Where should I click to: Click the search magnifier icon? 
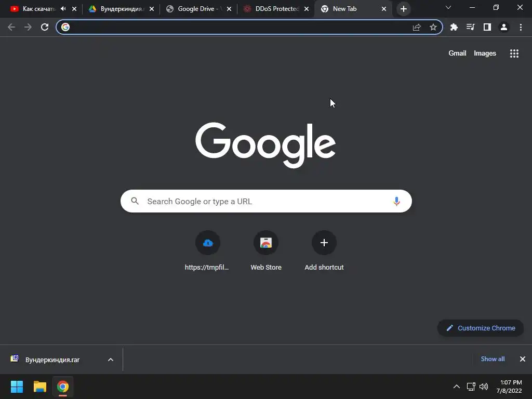pyautogui.click(x=135, y=201)
